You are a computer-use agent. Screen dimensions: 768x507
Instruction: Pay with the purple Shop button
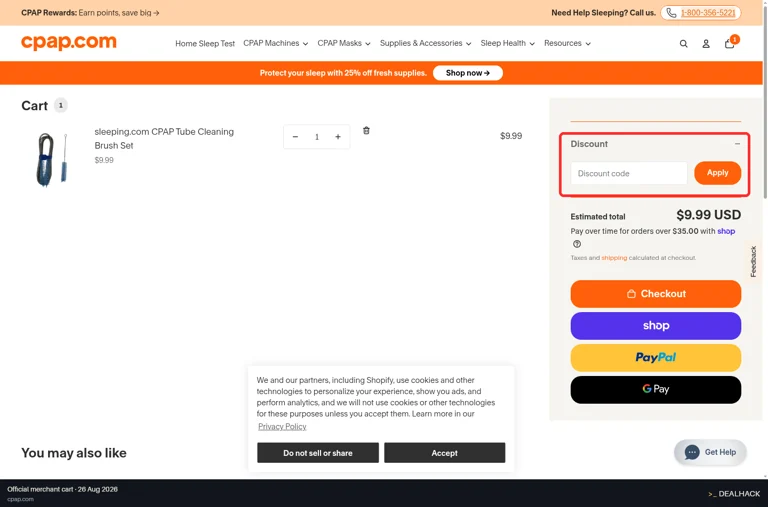[x=656, y=326]
